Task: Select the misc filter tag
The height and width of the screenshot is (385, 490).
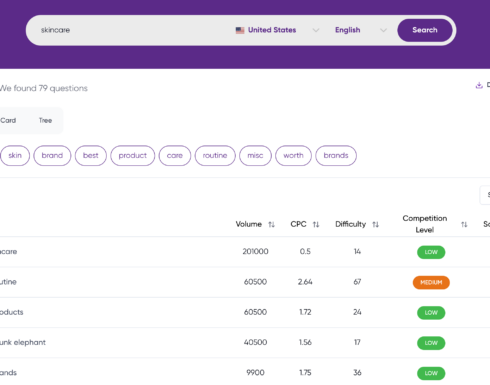Action: pos(255,155)
